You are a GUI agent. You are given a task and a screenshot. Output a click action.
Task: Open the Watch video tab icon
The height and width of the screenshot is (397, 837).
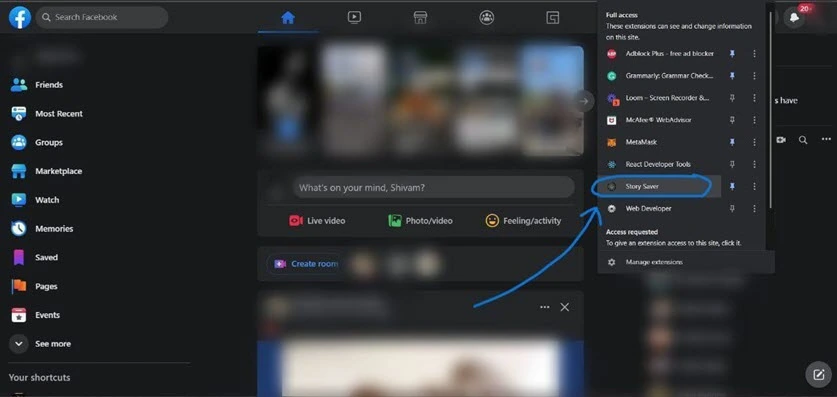pyautogui.click(x=354, y=18)
